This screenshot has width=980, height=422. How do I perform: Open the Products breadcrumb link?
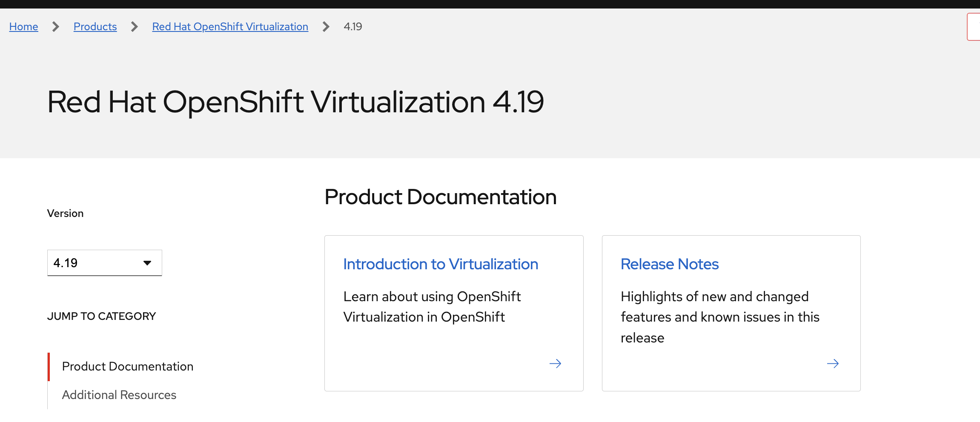click(95, 27)
